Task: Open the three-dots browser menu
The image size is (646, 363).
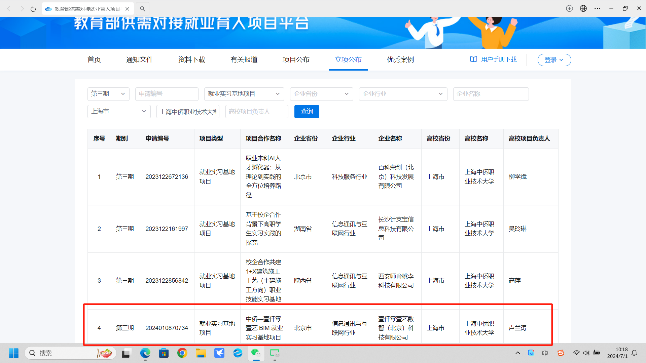Action: 597,9
